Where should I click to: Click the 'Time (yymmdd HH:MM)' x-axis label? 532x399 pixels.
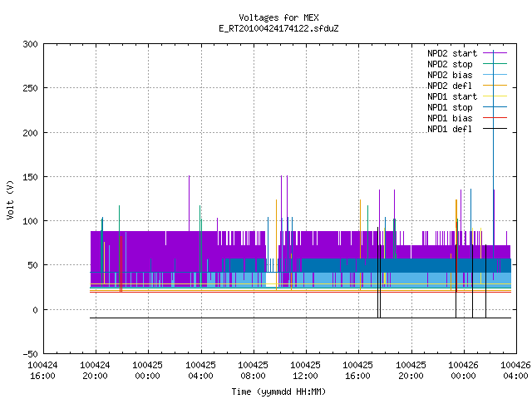[278, 392]
